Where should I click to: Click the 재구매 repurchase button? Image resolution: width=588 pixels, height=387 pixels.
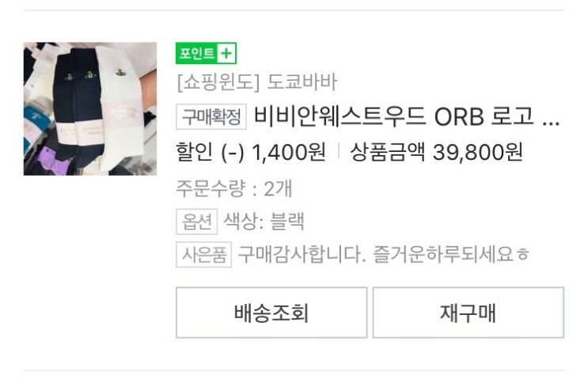(468, 313)
